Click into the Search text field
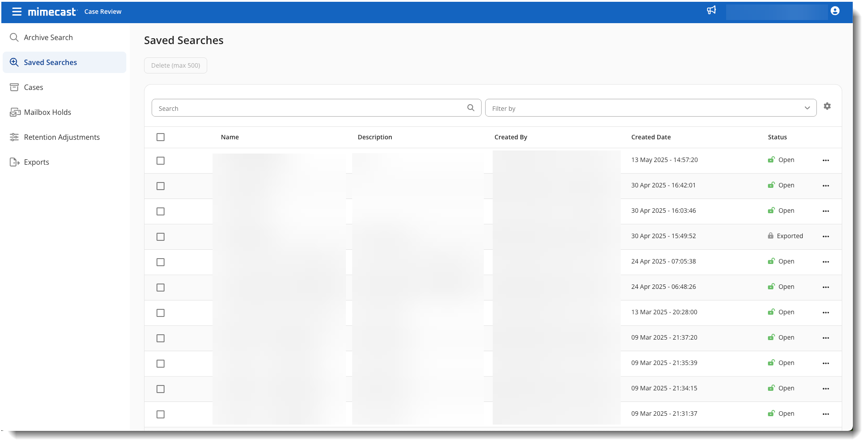Viewport: 868px width, 446px height. point(309,108)
